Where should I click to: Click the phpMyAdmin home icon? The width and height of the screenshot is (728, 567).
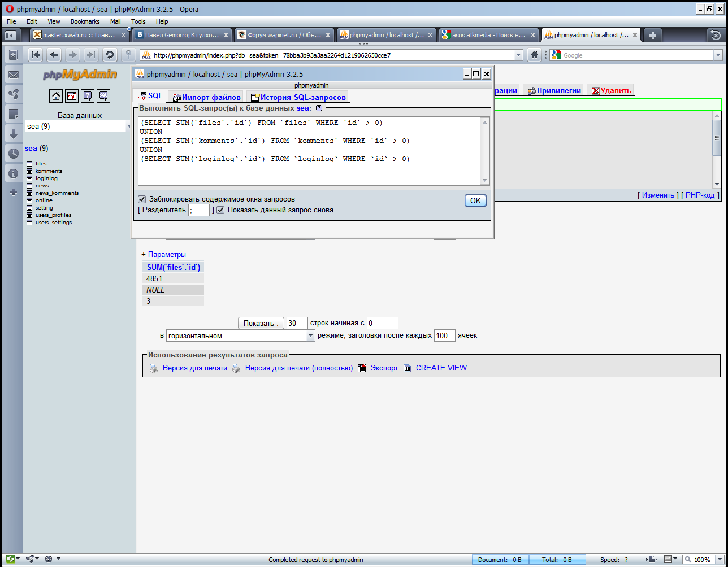click(56, 96)
